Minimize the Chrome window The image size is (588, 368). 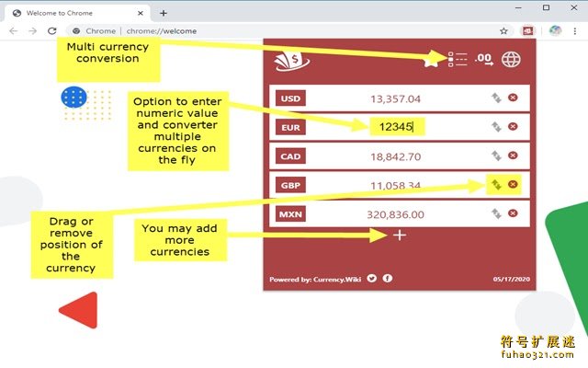(x=518, y=8)
